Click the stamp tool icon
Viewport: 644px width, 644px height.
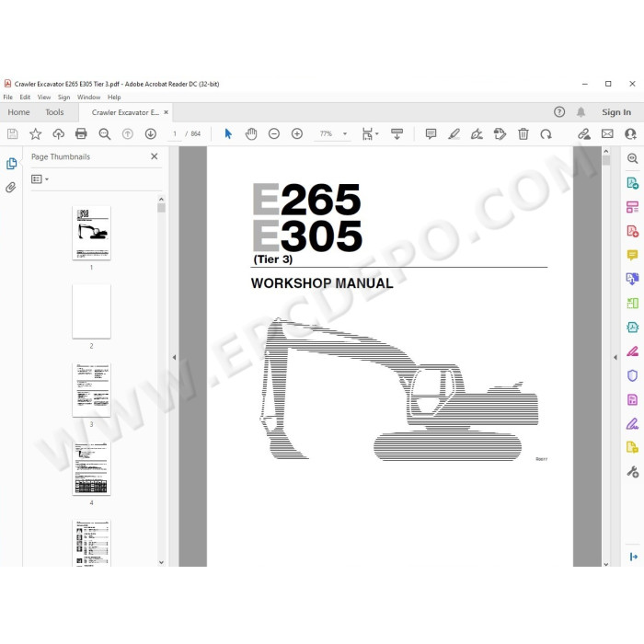(x=500, y=134)
